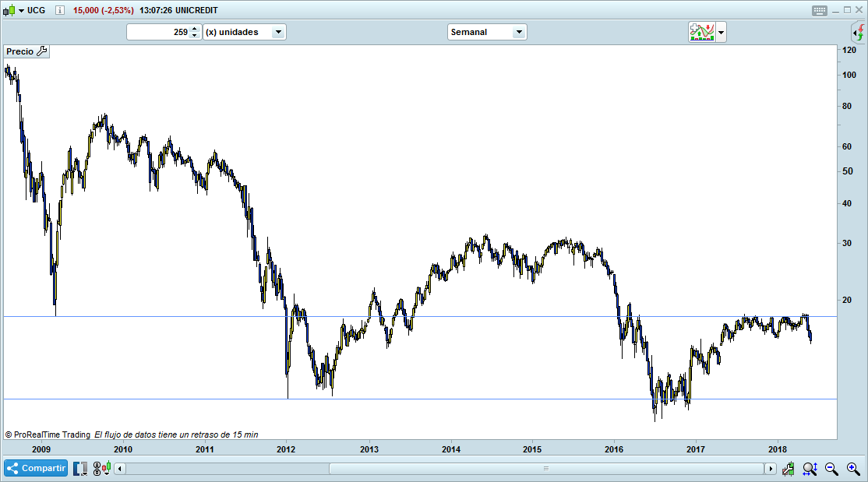
Task: Decrease the units count with the down arrow
Action: click(194, 36)
